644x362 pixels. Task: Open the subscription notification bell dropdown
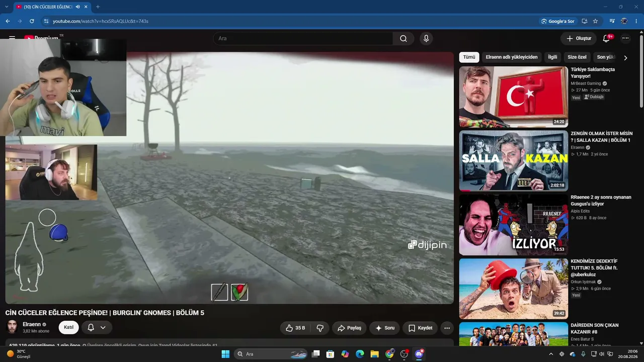pos(97,327)
